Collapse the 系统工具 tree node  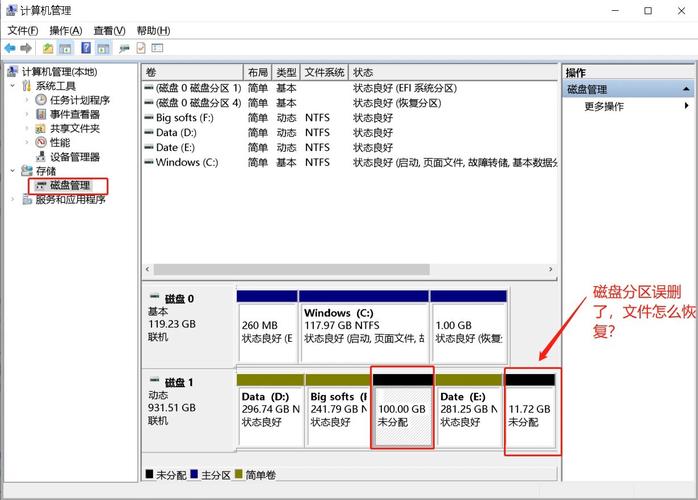point(13,85)
